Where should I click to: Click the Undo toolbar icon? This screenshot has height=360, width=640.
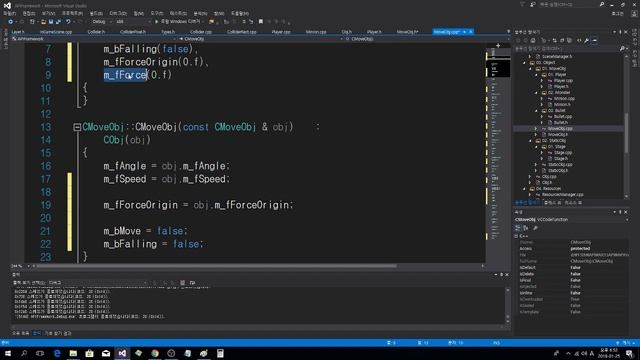[68, 22]
